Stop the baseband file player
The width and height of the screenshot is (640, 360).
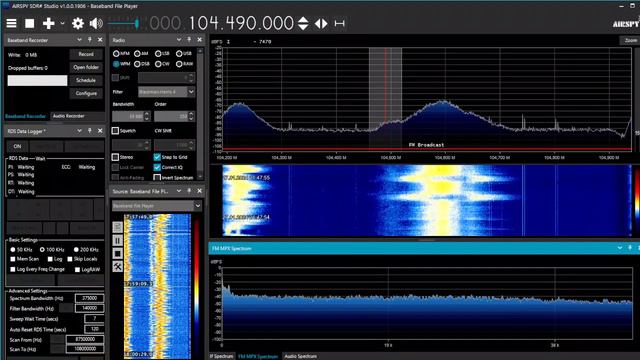point(118,253)
